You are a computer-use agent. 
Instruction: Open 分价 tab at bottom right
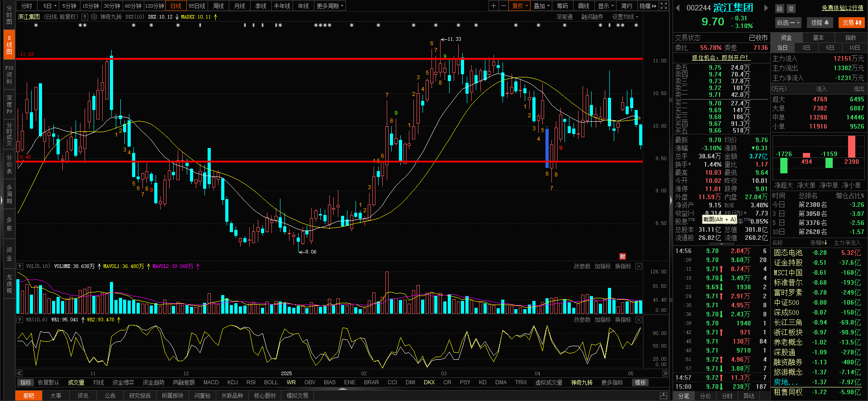(705, 396)
